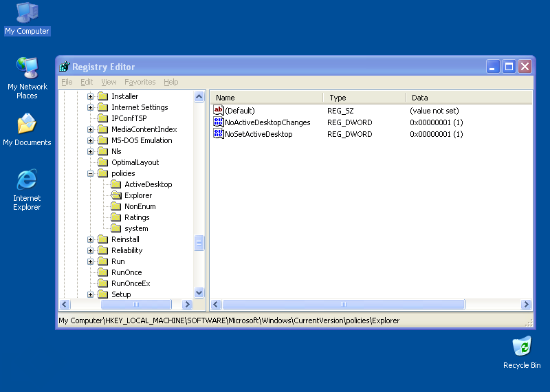This screenshot has height=392, width=550.
Task: Click the Registry Editor title bar icon
Action: pyautogui.click(x=65, y=66)
